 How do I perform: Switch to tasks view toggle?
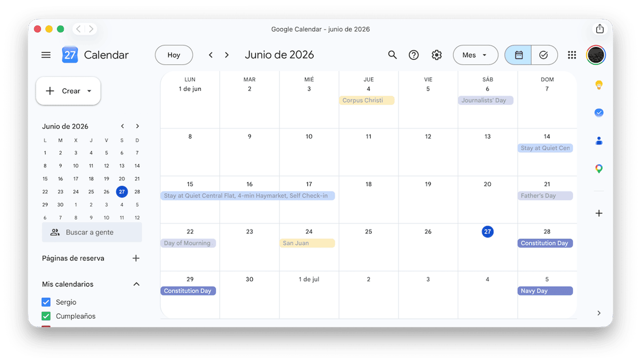tap(544, 55)
